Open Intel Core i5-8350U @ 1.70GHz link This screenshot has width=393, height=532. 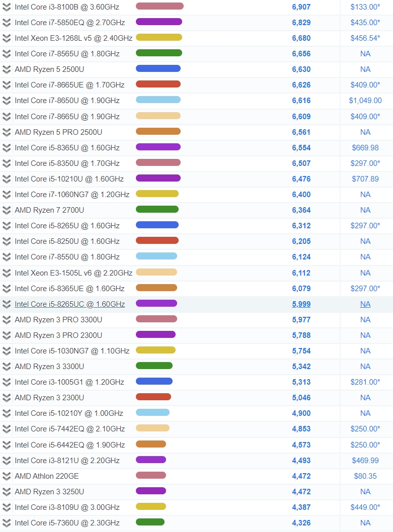coord(67,163)
